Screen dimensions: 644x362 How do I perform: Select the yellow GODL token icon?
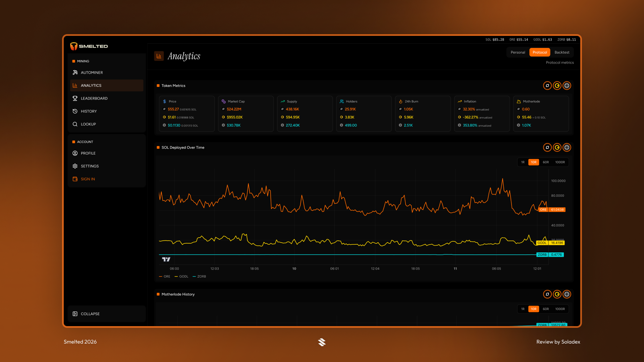557,85
